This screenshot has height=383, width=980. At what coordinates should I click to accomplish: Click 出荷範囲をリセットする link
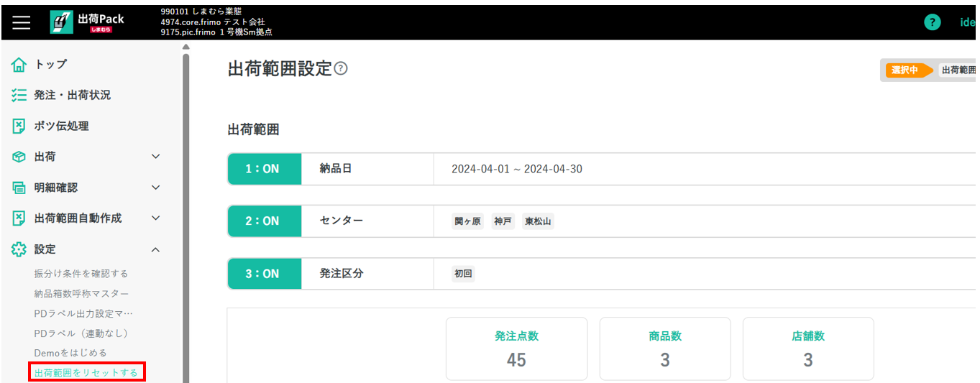click(86, 373)
